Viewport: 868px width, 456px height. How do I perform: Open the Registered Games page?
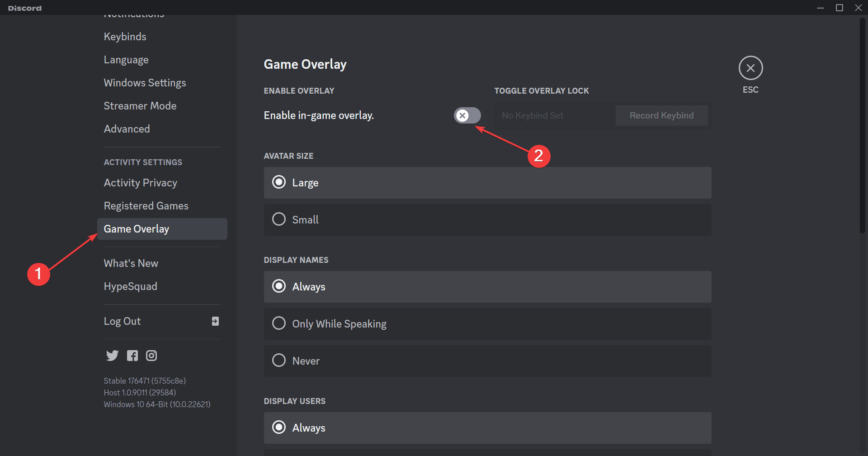[162, 206]
